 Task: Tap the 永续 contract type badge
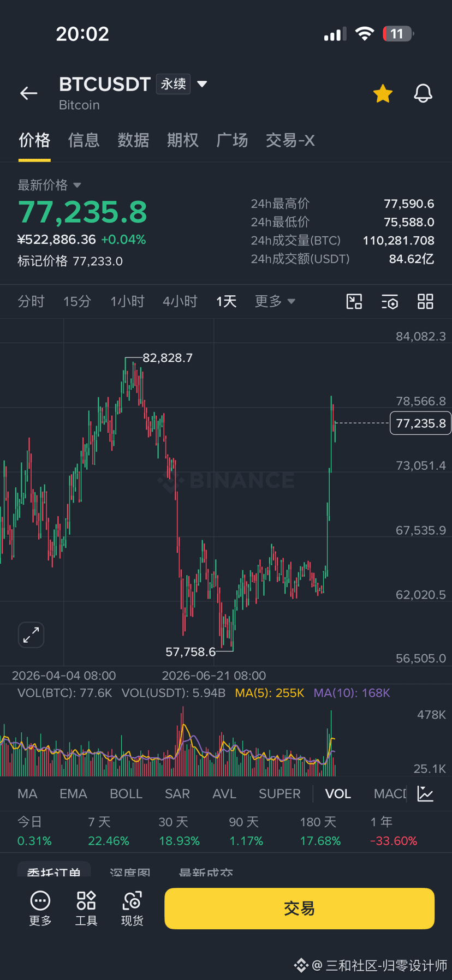tap(173, 84)
